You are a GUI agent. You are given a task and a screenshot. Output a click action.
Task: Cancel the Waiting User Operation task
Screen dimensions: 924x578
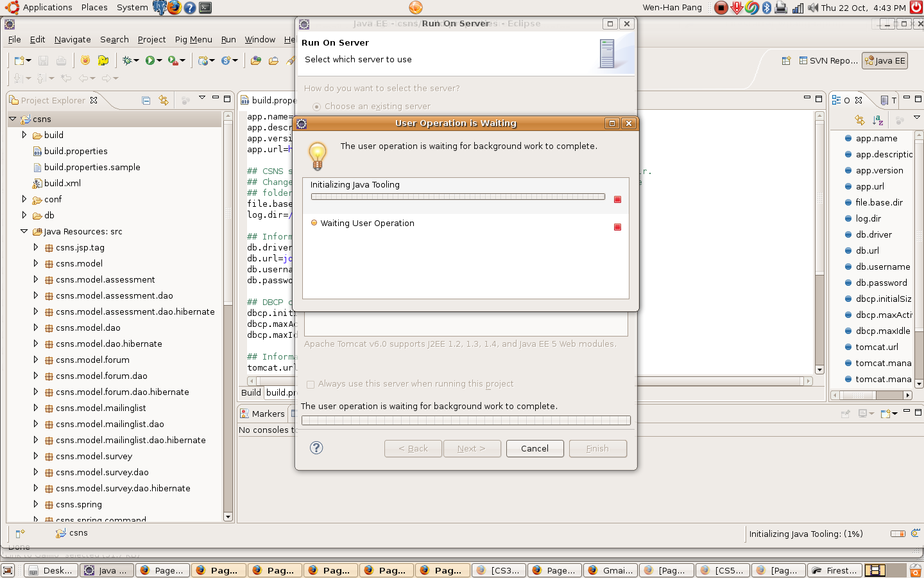coord(617,227)
